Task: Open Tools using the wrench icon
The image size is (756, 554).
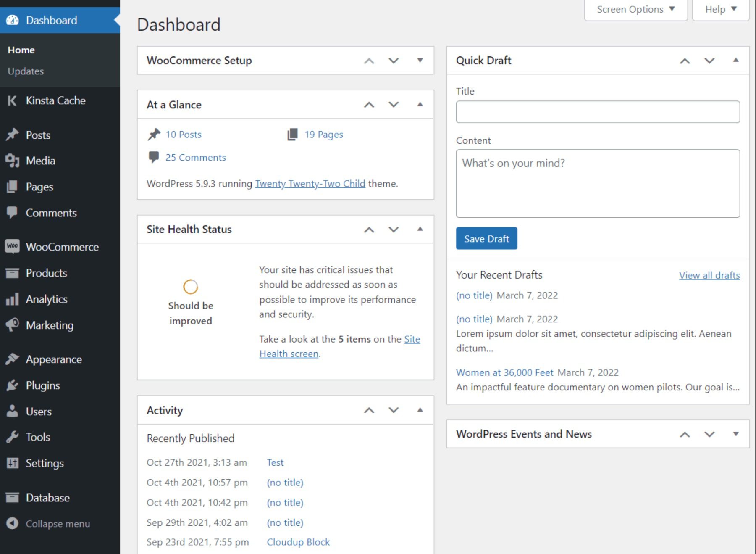Action: coord(13,437)
